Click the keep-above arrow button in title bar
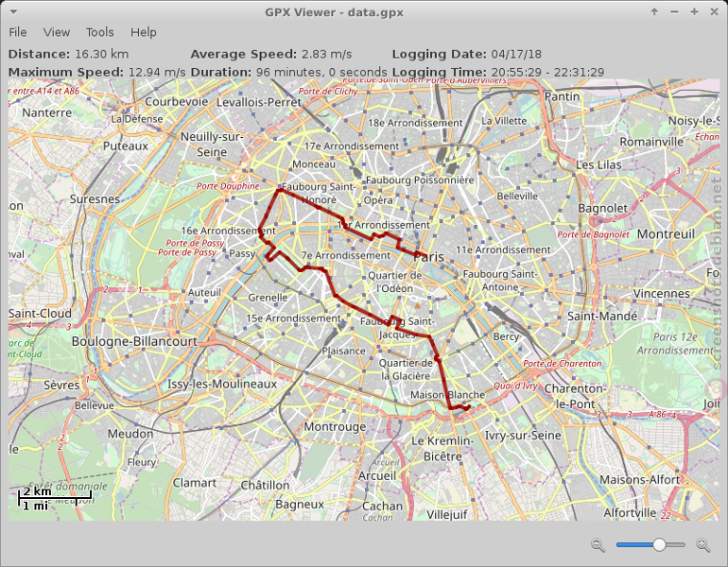728x567 pixels. pos(654,11)
